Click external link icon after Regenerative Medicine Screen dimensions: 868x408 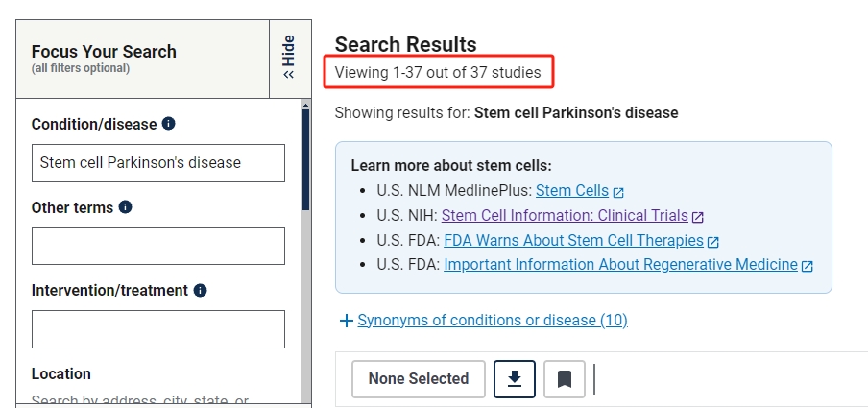[808, 266]
